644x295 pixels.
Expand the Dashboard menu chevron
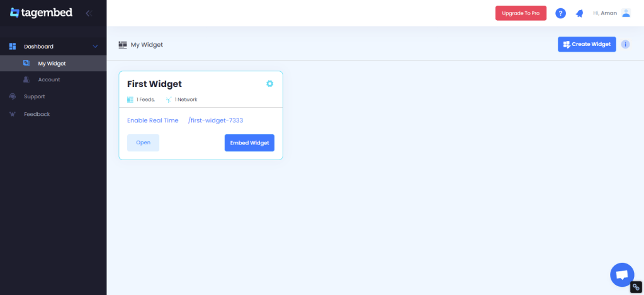click(x=95, y=47)
